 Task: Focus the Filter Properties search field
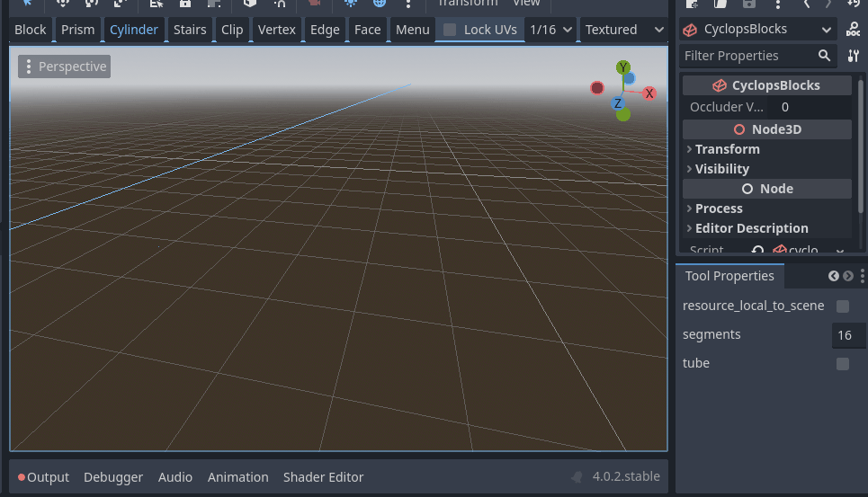click(x=758, y=56)
